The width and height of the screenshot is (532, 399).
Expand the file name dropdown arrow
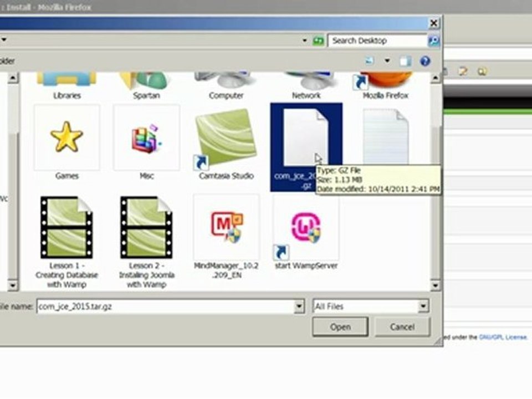299,306
